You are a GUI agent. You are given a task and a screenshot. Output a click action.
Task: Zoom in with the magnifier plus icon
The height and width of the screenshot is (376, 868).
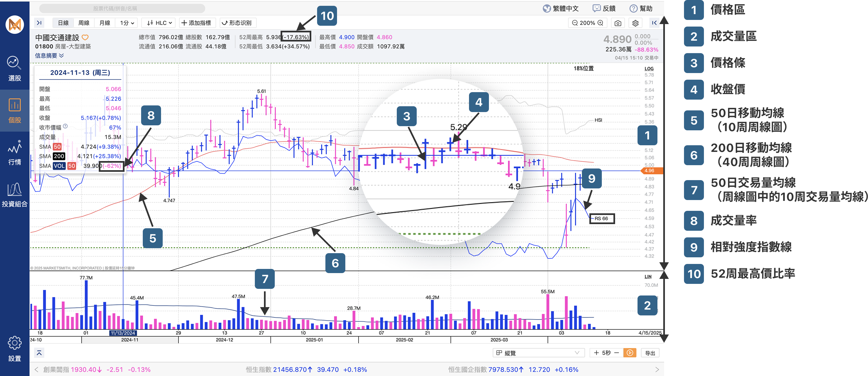600,23
